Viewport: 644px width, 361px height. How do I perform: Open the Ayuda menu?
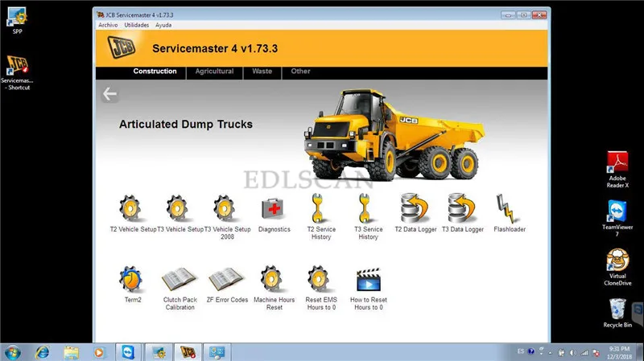coord(163,25)
